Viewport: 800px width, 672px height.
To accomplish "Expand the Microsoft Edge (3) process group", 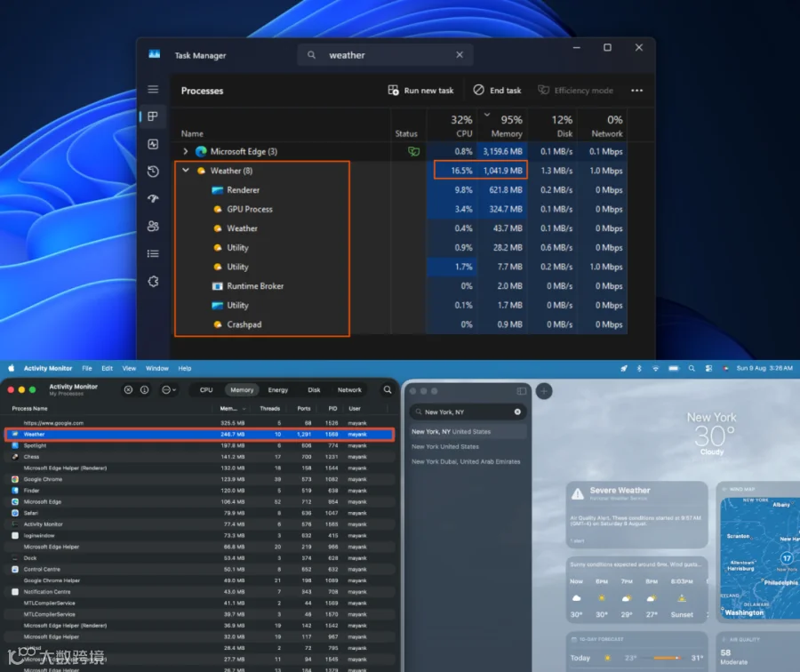I will [x=185, y=151].
